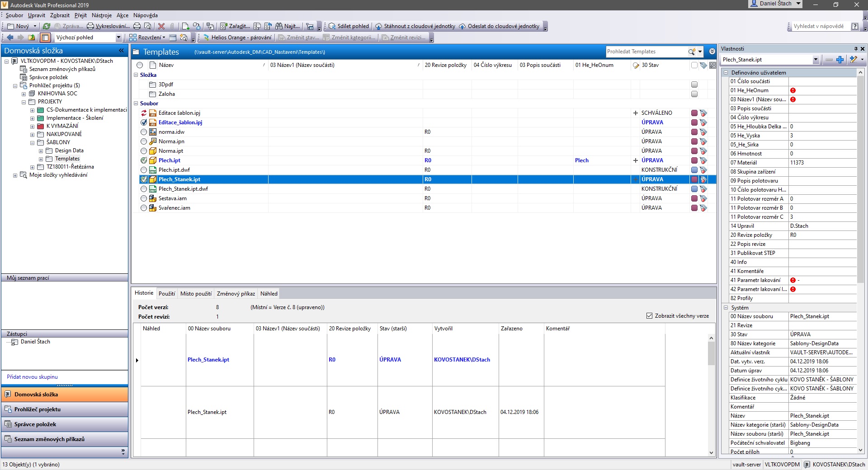The width and height of the screenshot is (868, 470).
Task: Select radio circle for Norma.ipn row
Action: coord(144,141)
